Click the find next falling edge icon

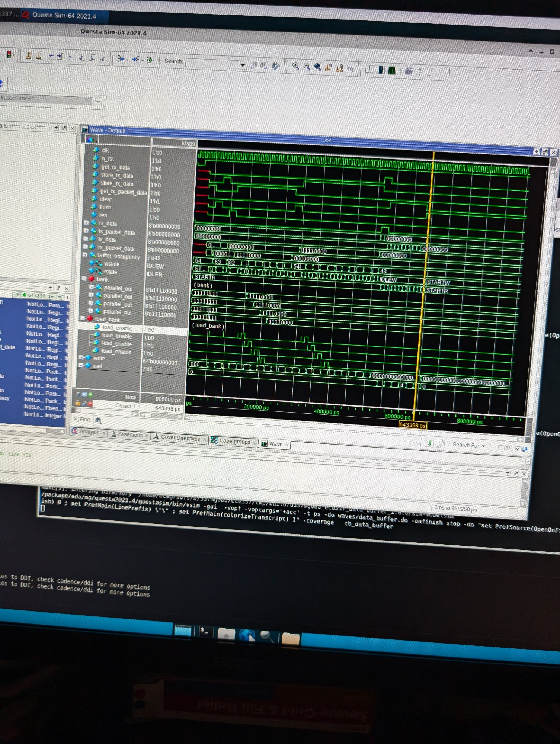tap(81, 57)
